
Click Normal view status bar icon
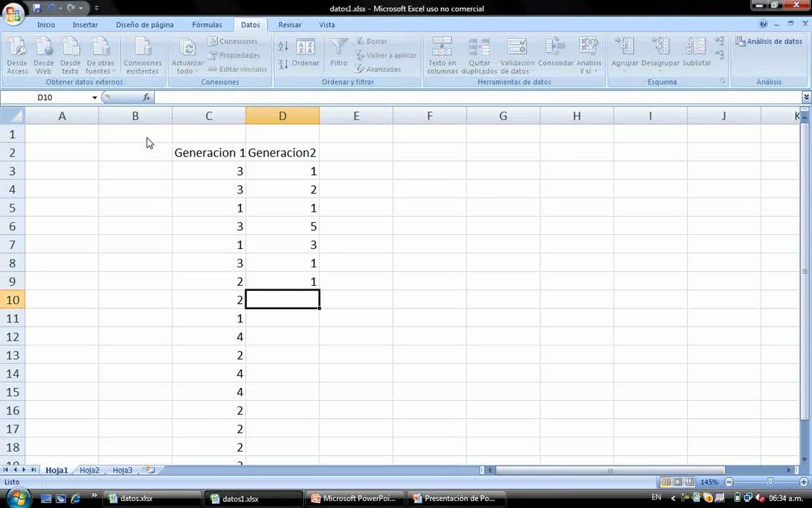tap(666, 482)
